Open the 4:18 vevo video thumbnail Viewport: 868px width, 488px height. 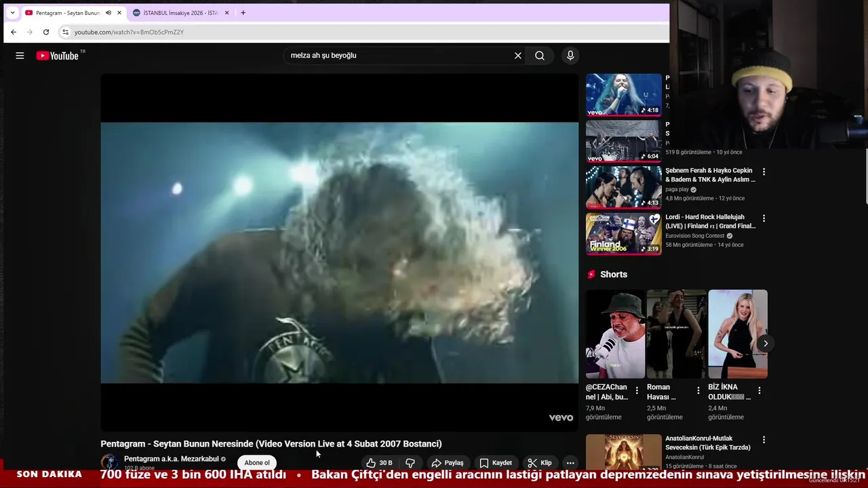[623, 95]
